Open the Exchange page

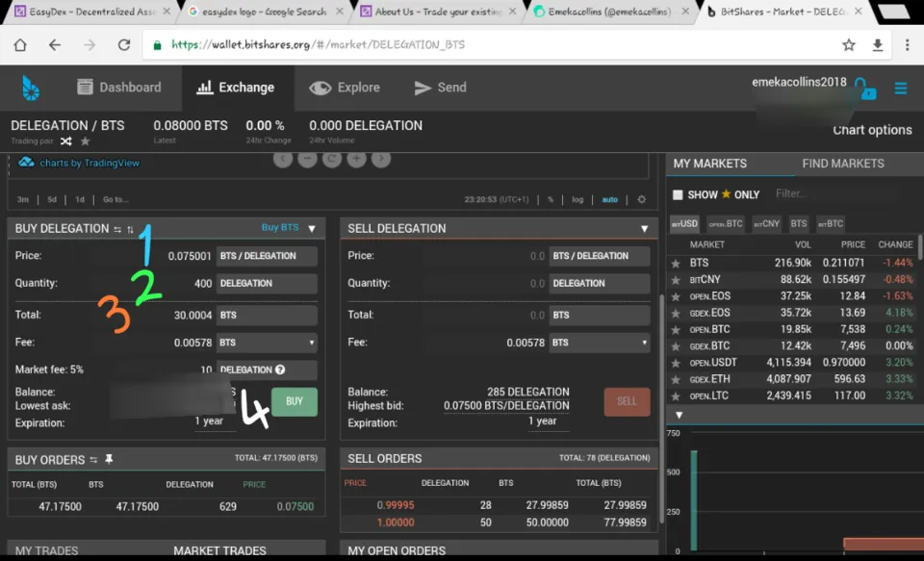[x=236, y=88]
